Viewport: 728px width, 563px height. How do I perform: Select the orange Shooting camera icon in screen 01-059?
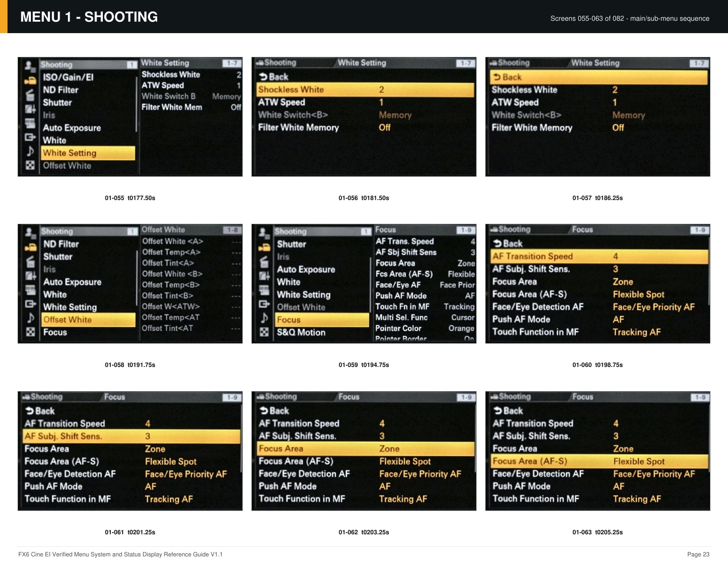[x=264, y=247]
